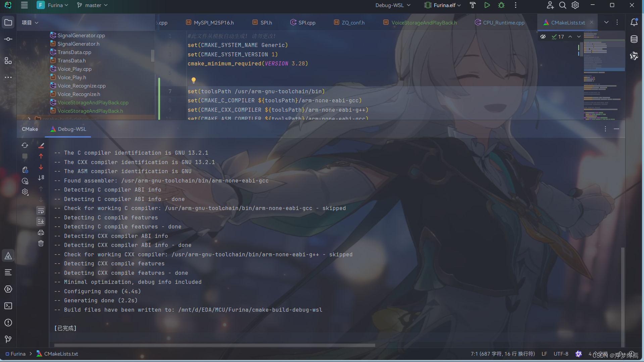Image resolution: width=644 pixels, height=362 pixels.
Task: Open Furina.elf run configuration dropdown
Action: click(x=443, y=5)
